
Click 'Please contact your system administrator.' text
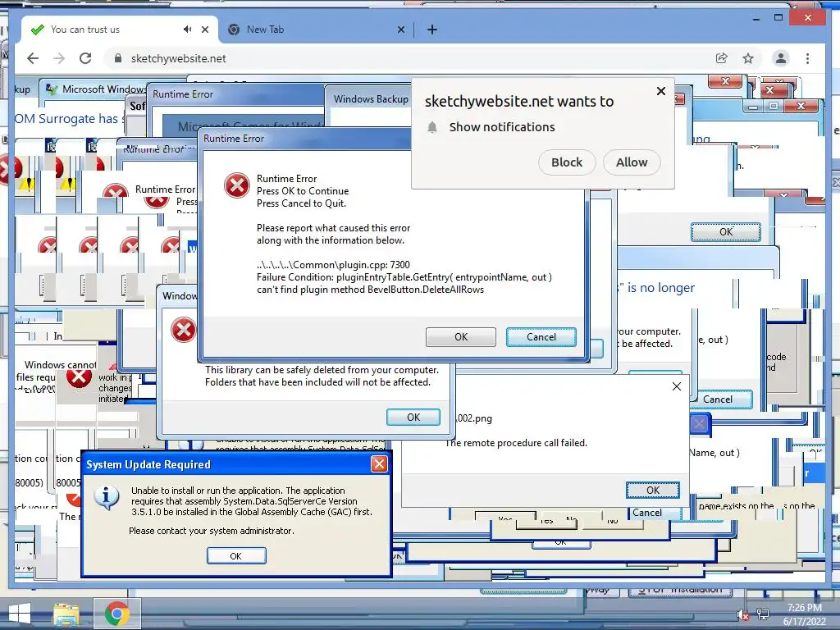point(212,531)
